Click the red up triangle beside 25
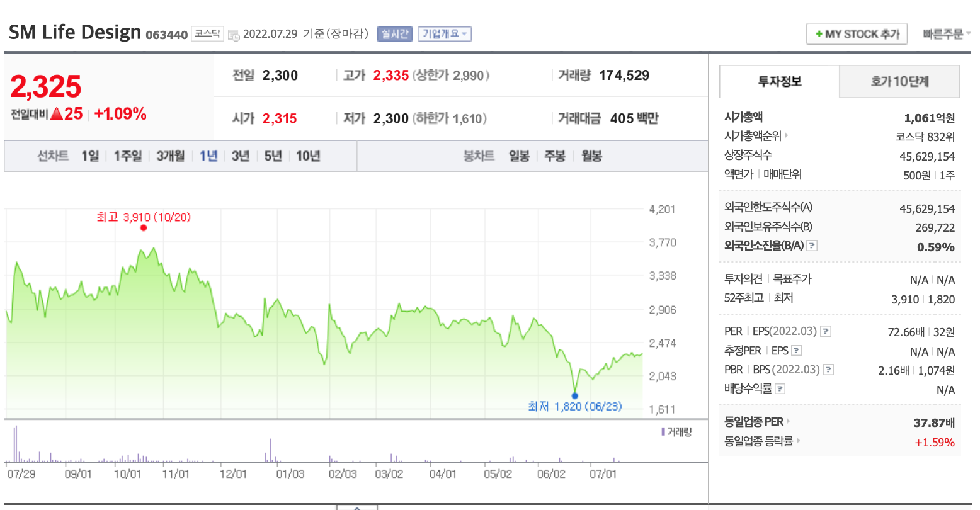Viewport: 980px width, 510px height. tap(56, 114)
